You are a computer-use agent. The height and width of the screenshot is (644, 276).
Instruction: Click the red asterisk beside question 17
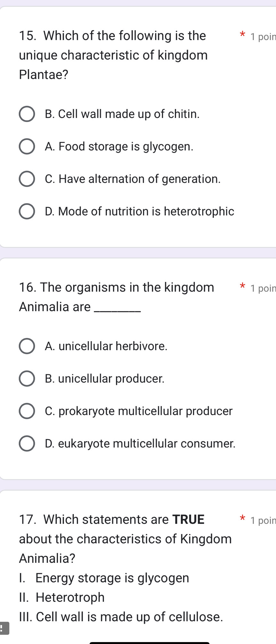point(242,517)
